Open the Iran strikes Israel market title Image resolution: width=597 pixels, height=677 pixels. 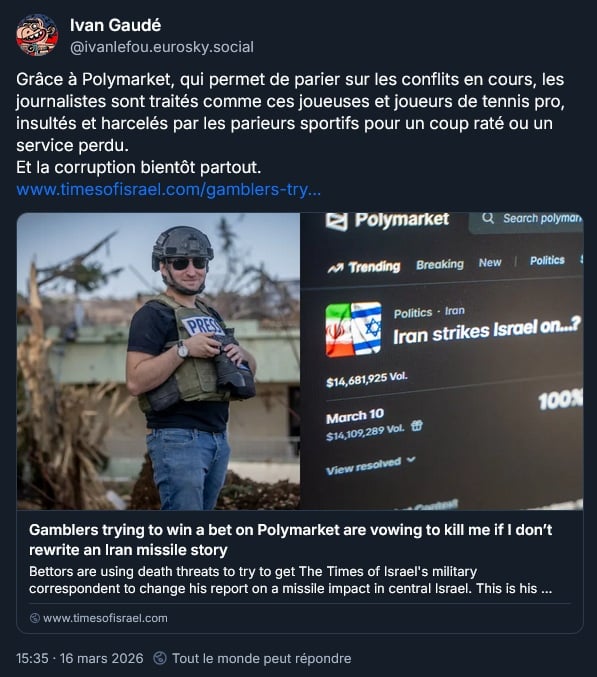[x=487, y=332]
